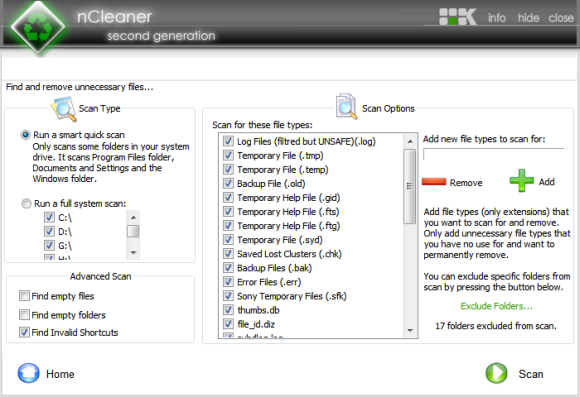Uncheck Log Files (.log) file type

[228, 141]
